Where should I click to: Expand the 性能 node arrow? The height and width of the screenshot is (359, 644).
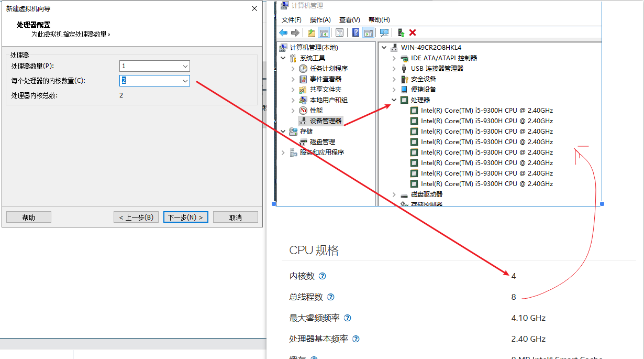(293, 110)
